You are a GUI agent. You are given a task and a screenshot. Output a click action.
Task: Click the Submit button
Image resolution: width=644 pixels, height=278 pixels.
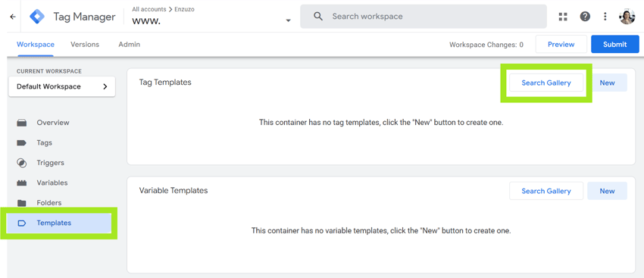click(x=615, y=45)
